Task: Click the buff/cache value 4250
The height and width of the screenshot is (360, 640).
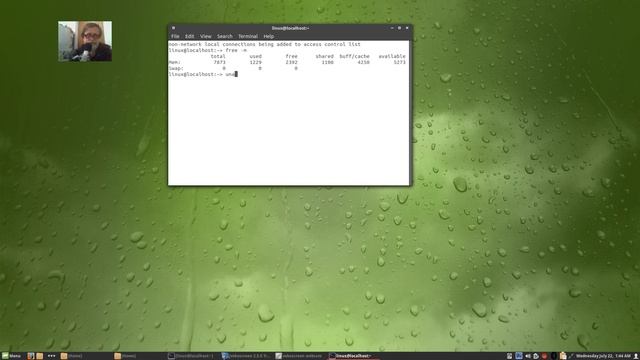Action: pos(363,62)
